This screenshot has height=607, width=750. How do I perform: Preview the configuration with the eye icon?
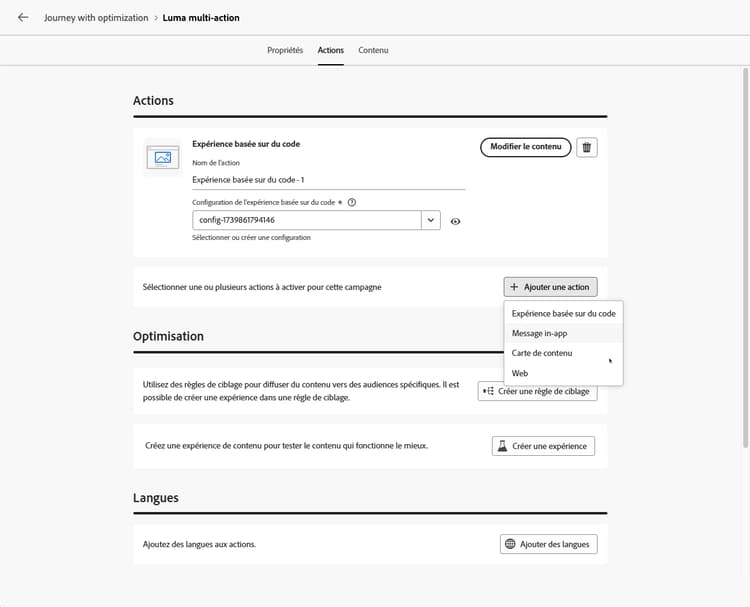[x=455, y=221]
